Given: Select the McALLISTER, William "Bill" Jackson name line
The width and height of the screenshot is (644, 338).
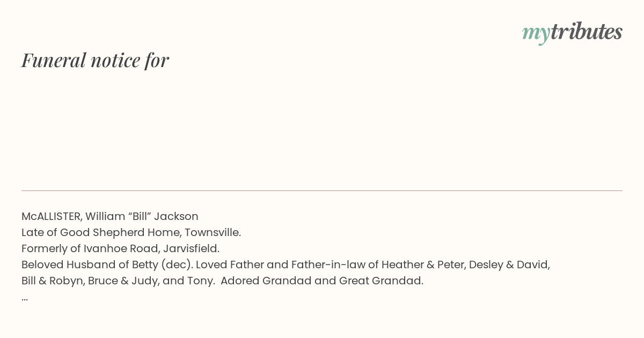Looking at the screenshot, I should coord(110,216).
